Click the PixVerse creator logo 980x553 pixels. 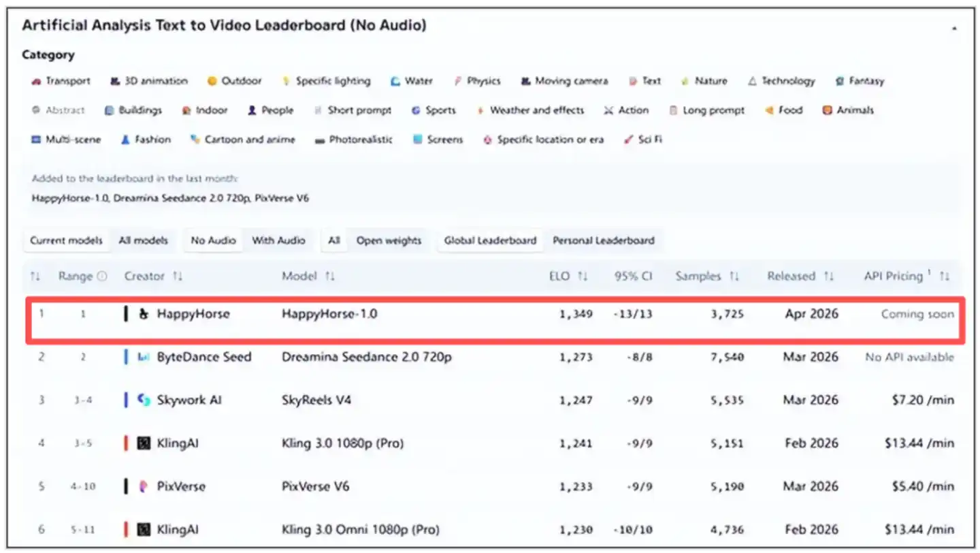(144, 486)
